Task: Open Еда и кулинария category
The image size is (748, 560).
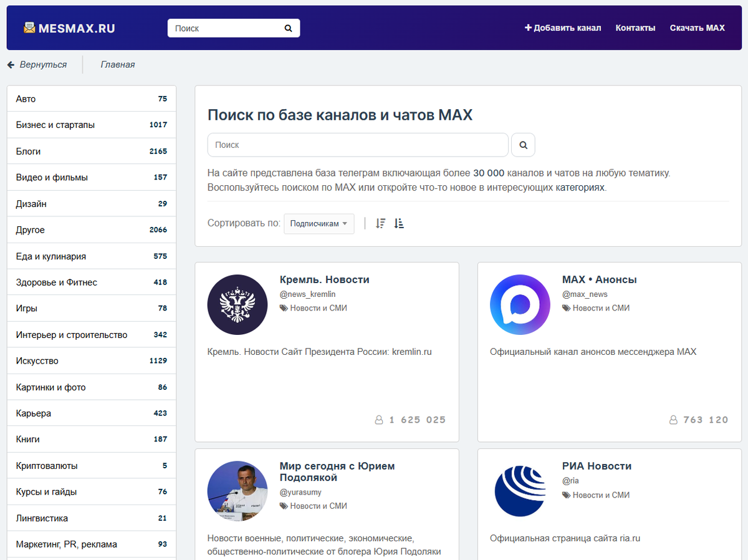Action: click(x=92, y=256)
